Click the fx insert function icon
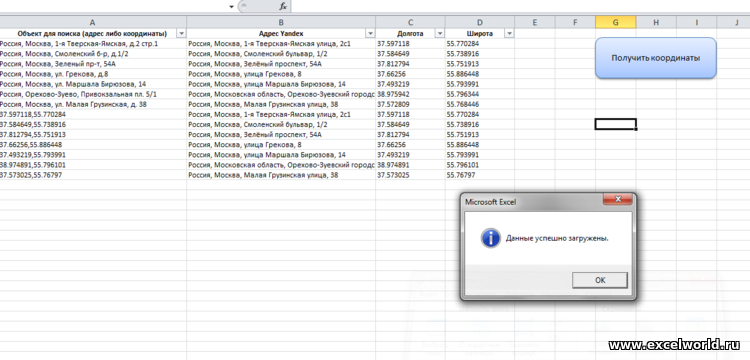Image resolution: width=750 pixels, height=360 pixels. click(283, 6)
